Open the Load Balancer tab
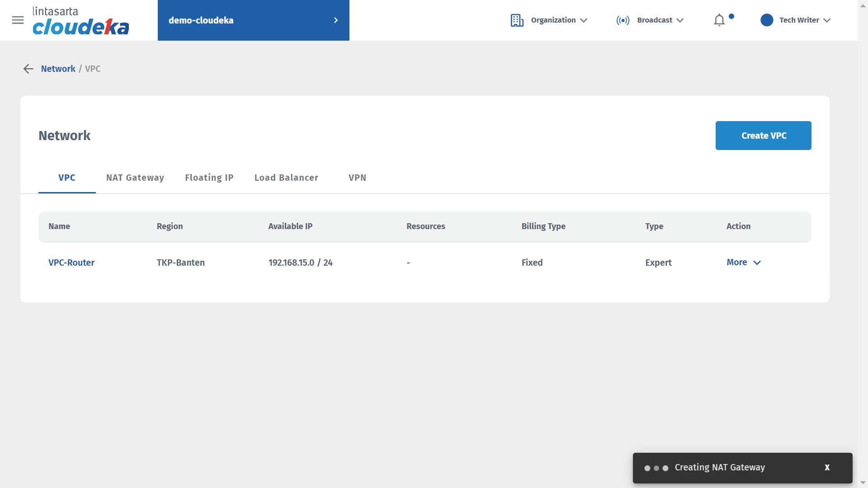The image size is (868, 488). (286, 178)
